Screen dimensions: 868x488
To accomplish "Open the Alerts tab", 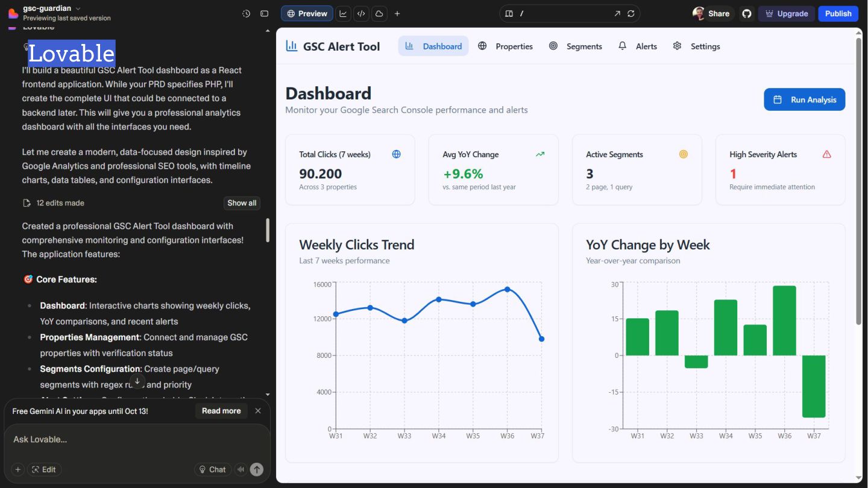I will pos(638,46).
